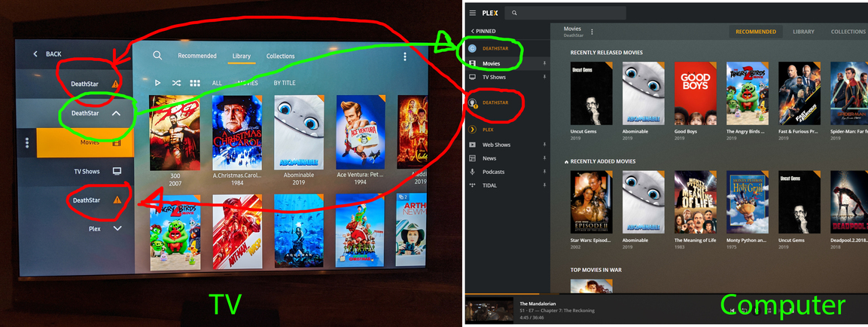868x327 pixels.
Task: Toggle the pin for Movies in Computer sidebar
Action: point(544,64)
